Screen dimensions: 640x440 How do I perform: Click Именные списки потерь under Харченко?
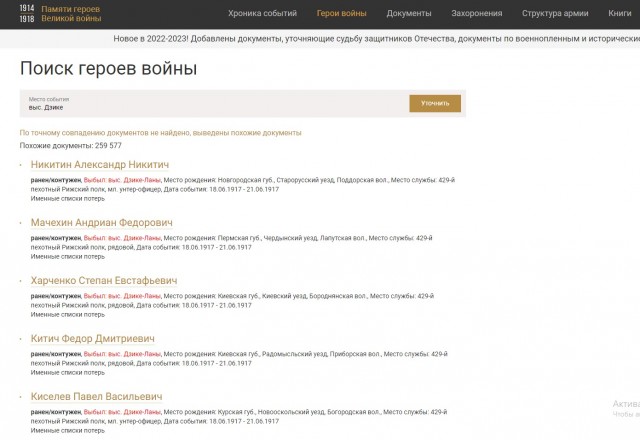(68, 315)
